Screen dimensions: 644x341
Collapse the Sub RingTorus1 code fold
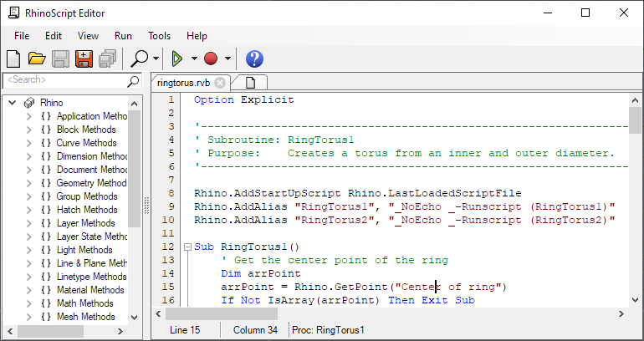(x=187, y=247)
